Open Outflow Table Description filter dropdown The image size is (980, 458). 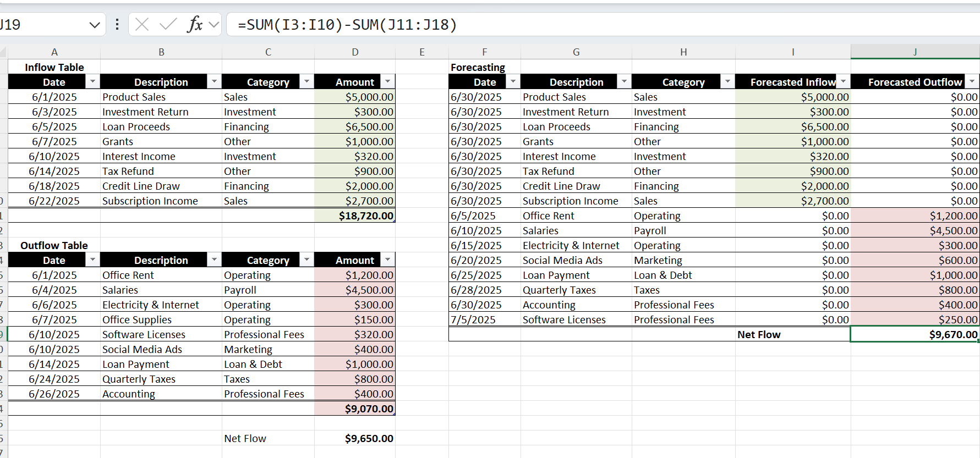click(214, 260)
